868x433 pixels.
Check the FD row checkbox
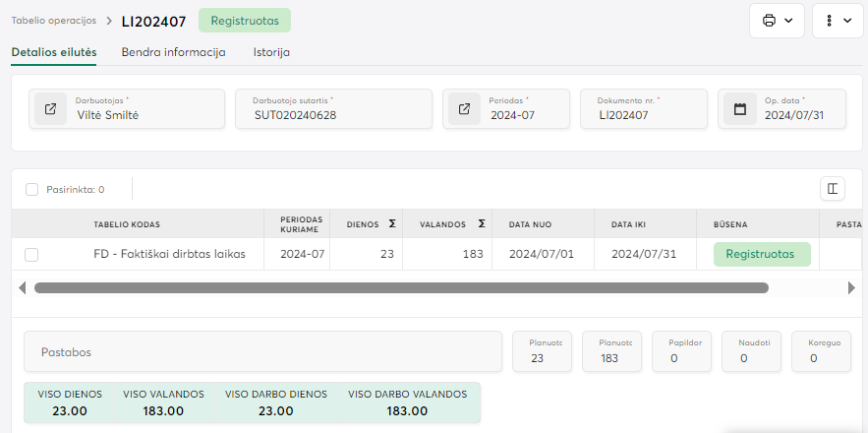(x=31, y=255)
